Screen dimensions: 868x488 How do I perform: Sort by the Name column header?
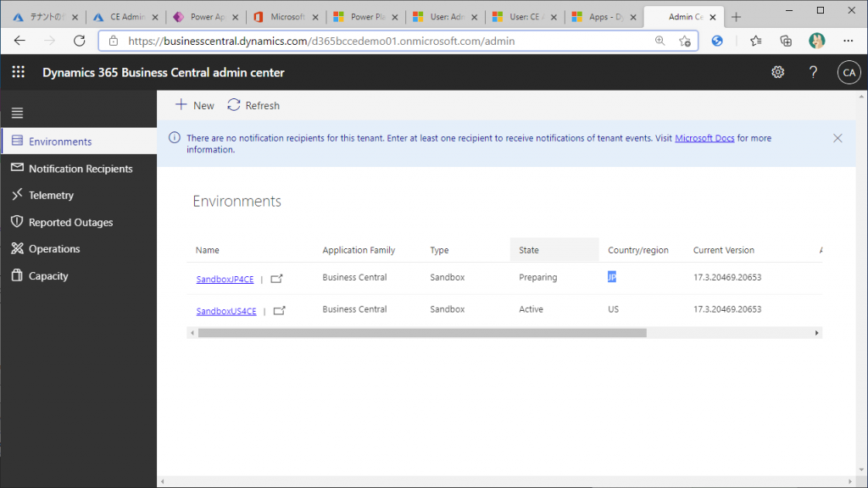point(208,250)
